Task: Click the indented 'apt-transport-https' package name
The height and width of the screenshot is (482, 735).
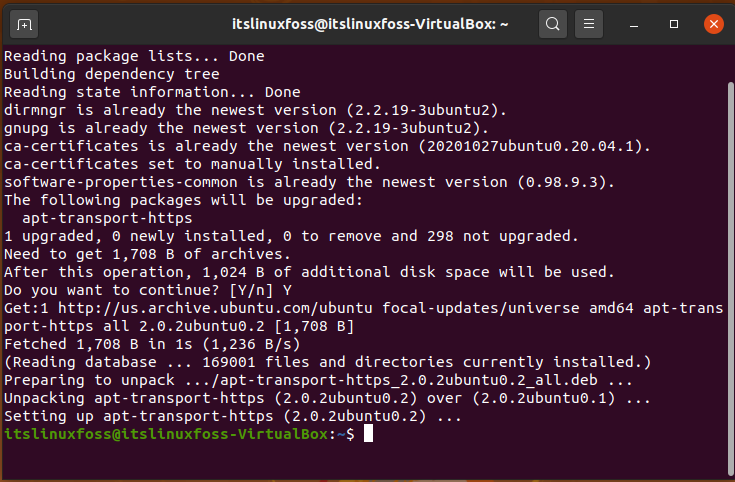Action: (x=107, y=218)
